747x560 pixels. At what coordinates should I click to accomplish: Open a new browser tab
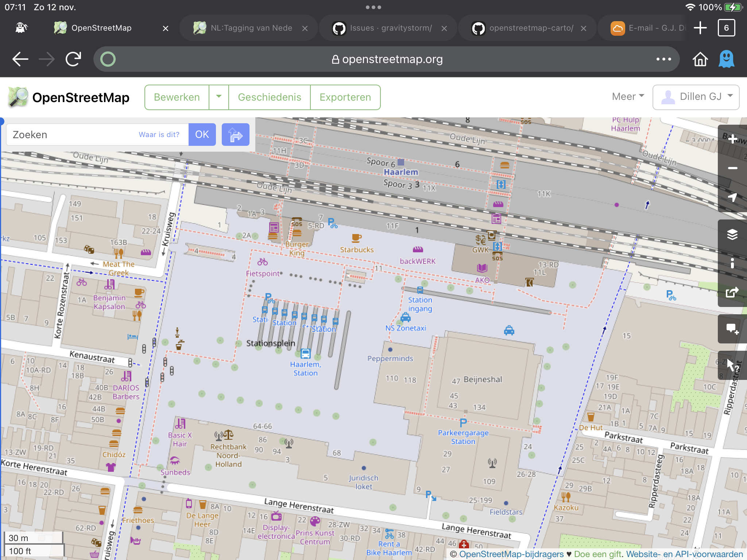coord(700,28)
